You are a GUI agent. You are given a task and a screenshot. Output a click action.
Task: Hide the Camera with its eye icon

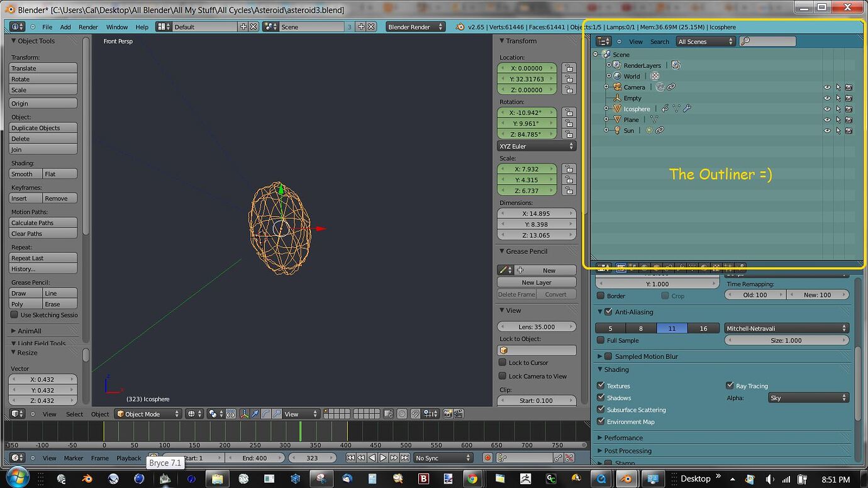coord(827,87)
